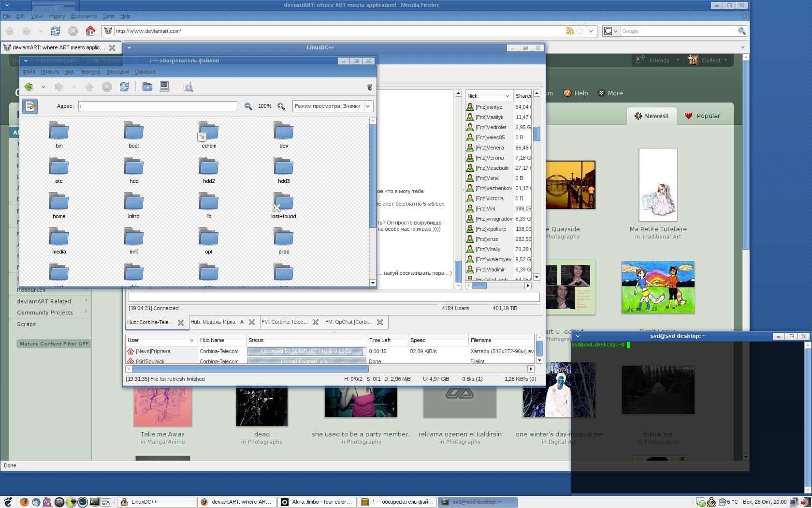Click the RSS feed icon in address bar
The height and width of the screenshot is (508, 812).
pyautogui.click(x=570, y=31)
